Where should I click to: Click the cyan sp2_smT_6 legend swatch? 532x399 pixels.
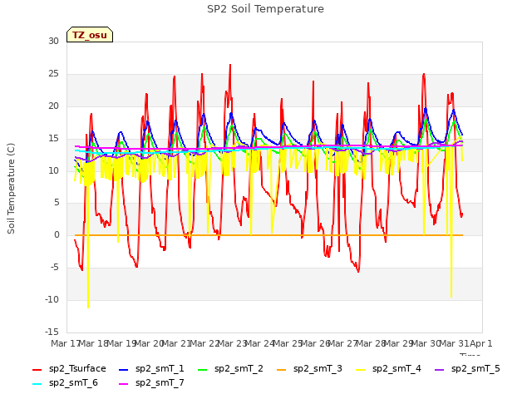pos(37,384)
